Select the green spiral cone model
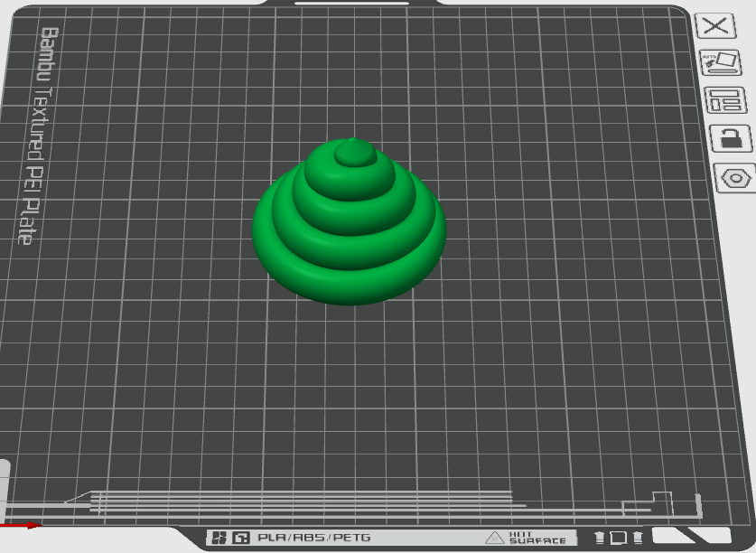This screenshot has width=756, height=553. [349, 221]
